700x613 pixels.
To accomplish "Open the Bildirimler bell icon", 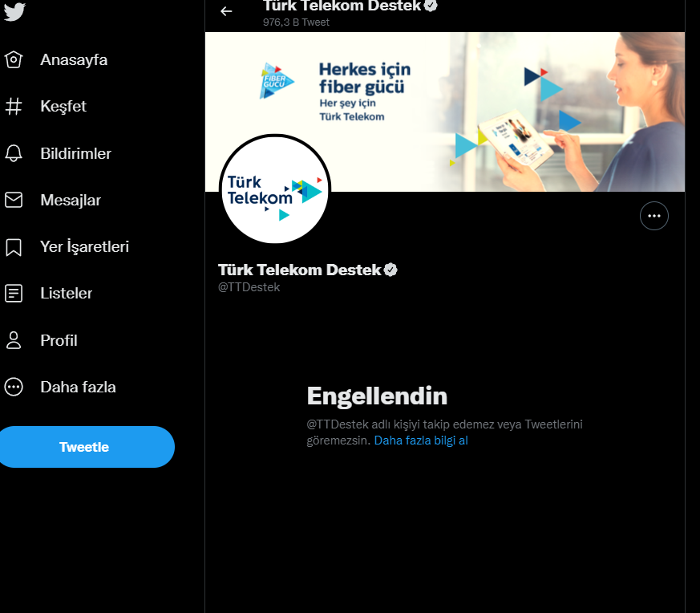I will [14, 153].
